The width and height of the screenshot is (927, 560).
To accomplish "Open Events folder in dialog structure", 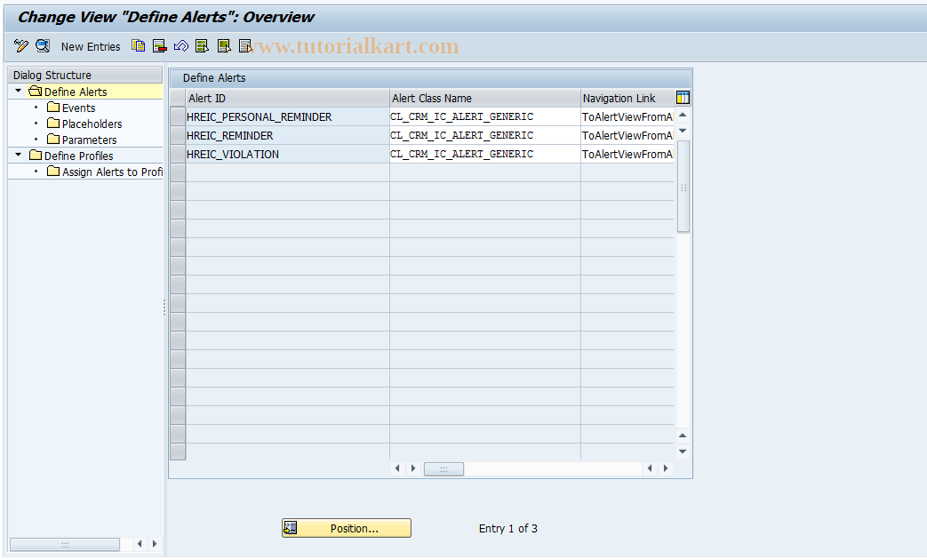I will 78,108.
